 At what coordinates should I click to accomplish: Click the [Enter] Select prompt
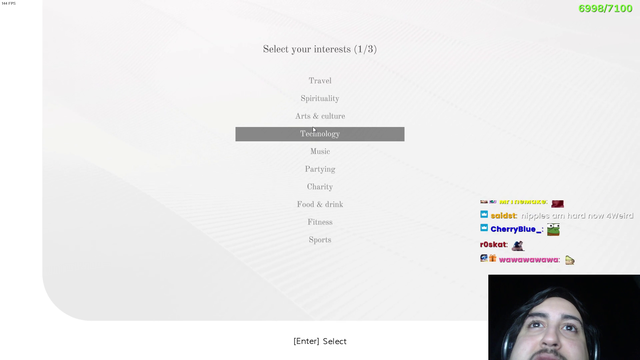point(320,341)
